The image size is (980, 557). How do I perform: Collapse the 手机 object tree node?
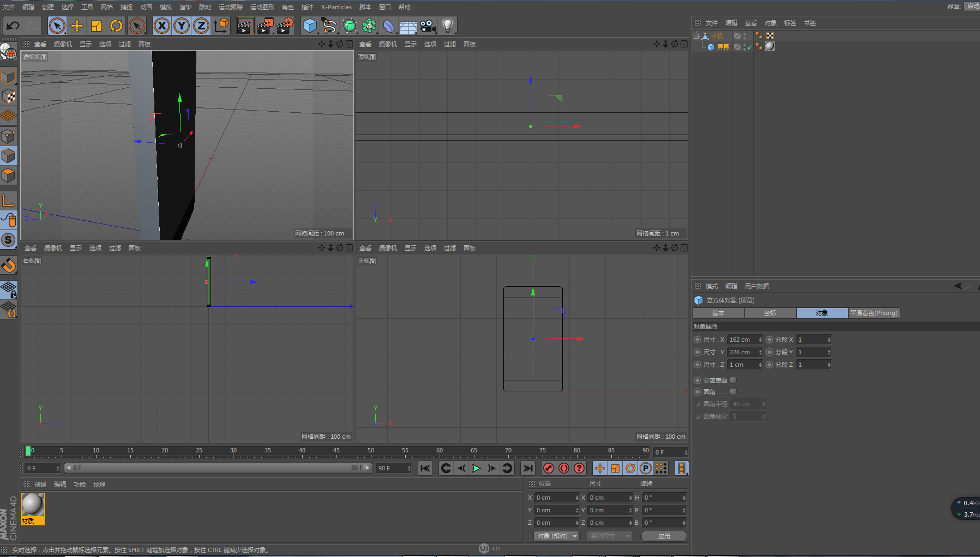coord(696,36)
